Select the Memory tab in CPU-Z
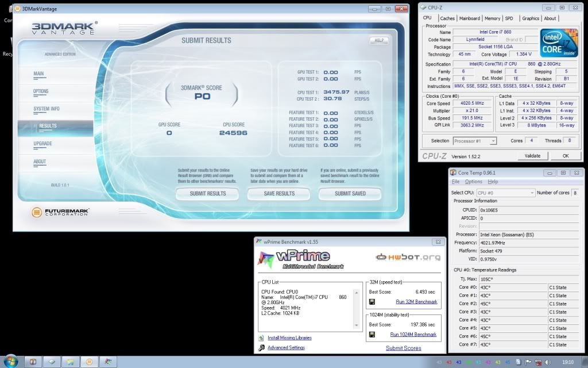Viewport: 588px width, 368px height. (492, 18)
